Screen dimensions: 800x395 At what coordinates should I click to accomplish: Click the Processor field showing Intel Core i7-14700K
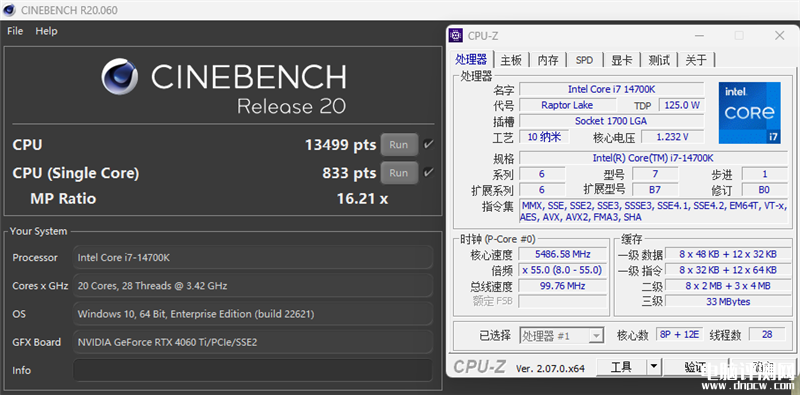[253, 257]
